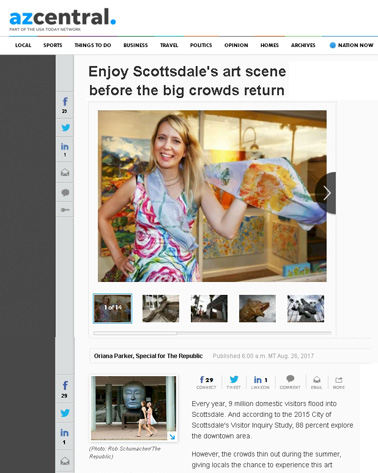This screenshot has width=378, height=473.
Task: Tweet via lower sidebar Twitter icon
Action: pos(65,413)
